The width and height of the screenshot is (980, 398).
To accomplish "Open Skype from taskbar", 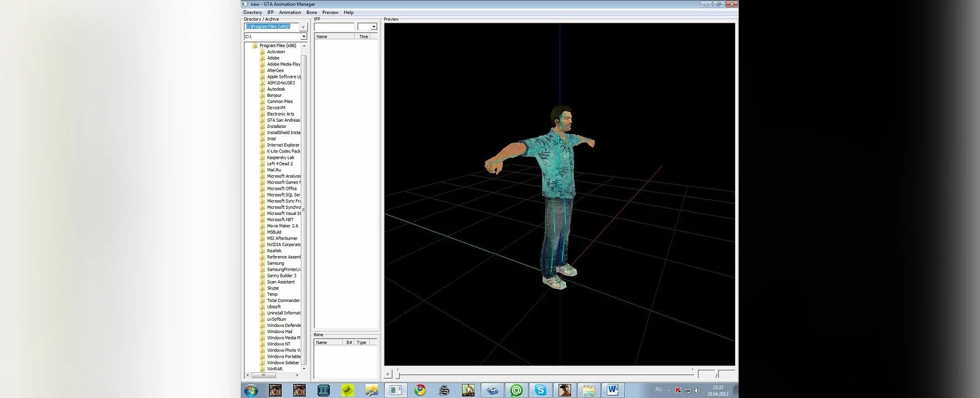I will click(x=540, y=390).
